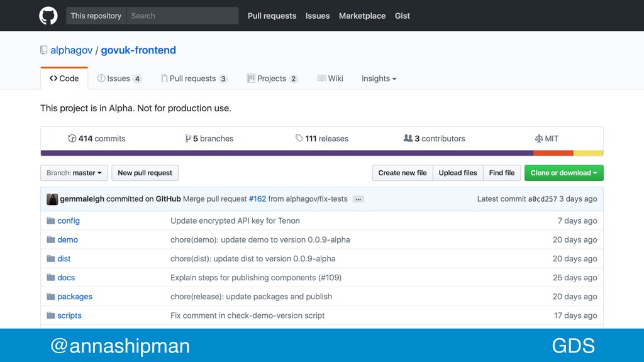The height and width of the screenshot is (362, 644).
Task: Click the GitHub Octocat logo
Action: [x=48, y=16]
